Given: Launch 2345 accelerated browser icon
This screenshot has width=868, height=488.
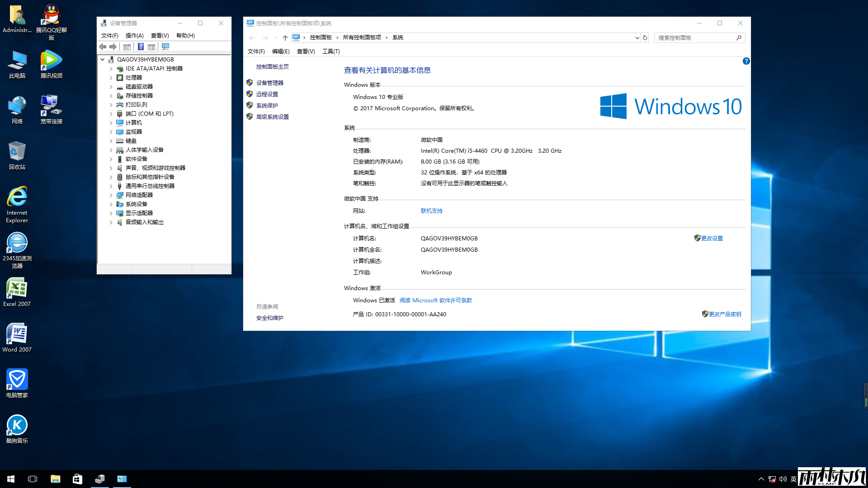Looking at the screenshot, I should click(x=17, y=250).
